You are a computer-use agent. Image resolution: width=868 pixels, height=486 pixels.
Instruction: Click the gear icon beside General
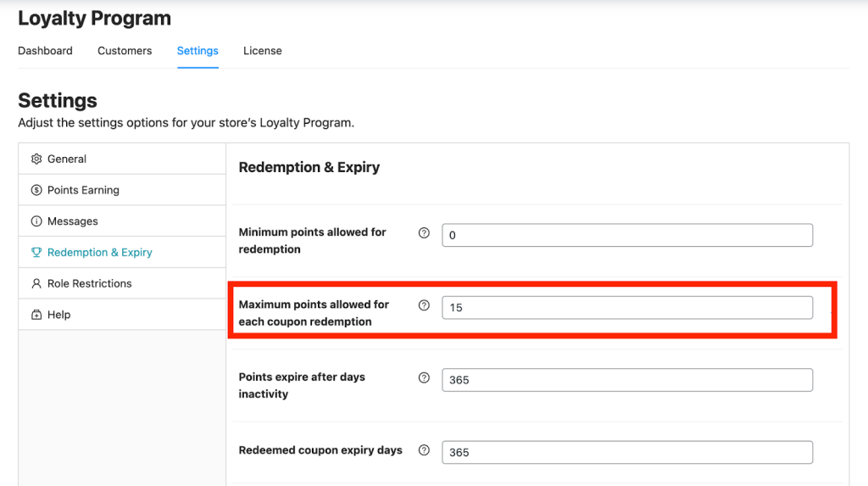(x=36, y=159)
